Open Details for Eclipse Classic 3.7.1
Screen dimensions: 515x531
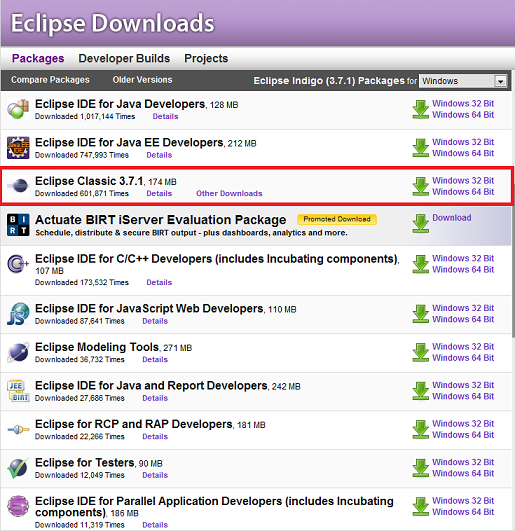tap(159, 193)
